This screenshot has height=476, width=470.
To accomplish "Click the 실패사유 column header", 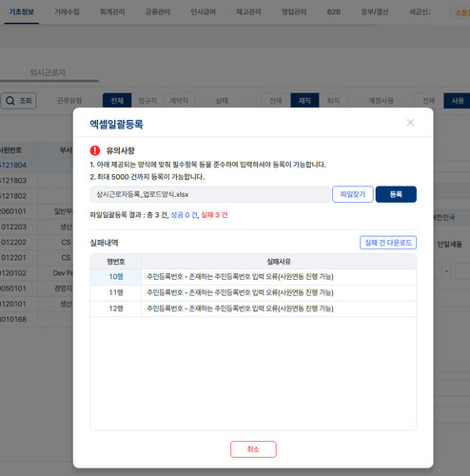I will point(279,262).
